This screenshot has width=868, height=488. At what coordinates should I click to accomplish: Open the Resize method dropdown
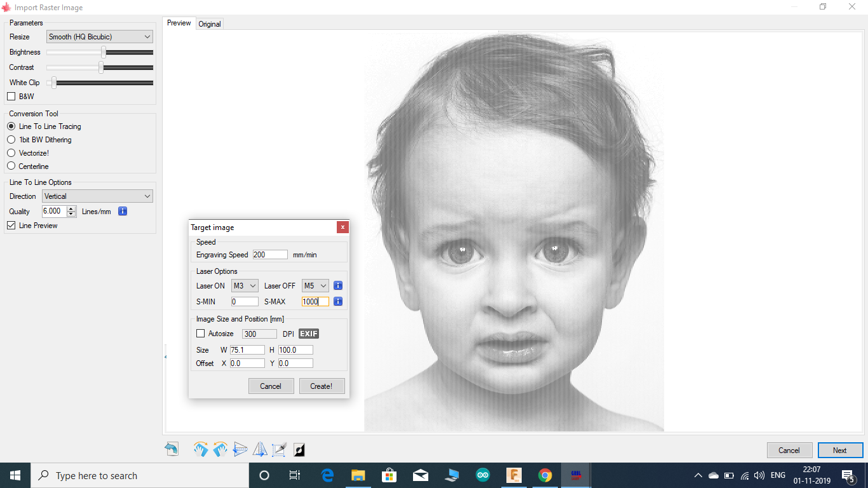pos(98,36)
